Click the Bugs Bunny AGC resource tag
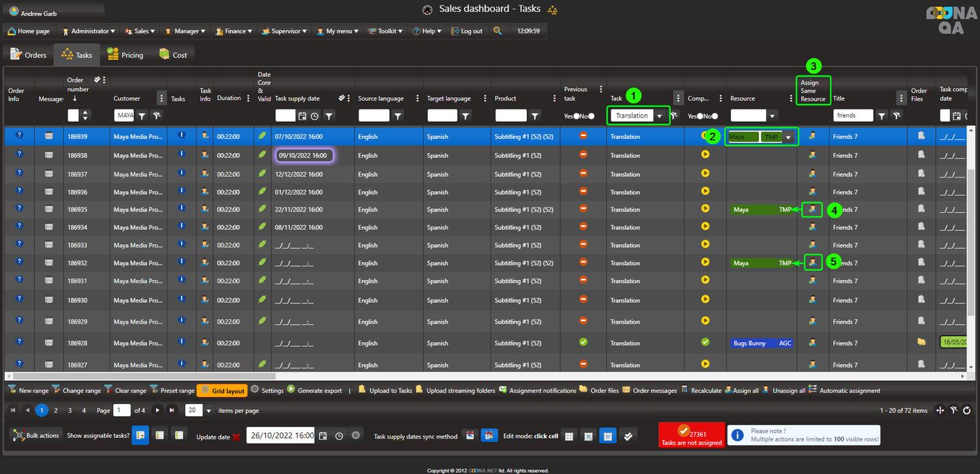The image size is (980, 474). [762, 343]
